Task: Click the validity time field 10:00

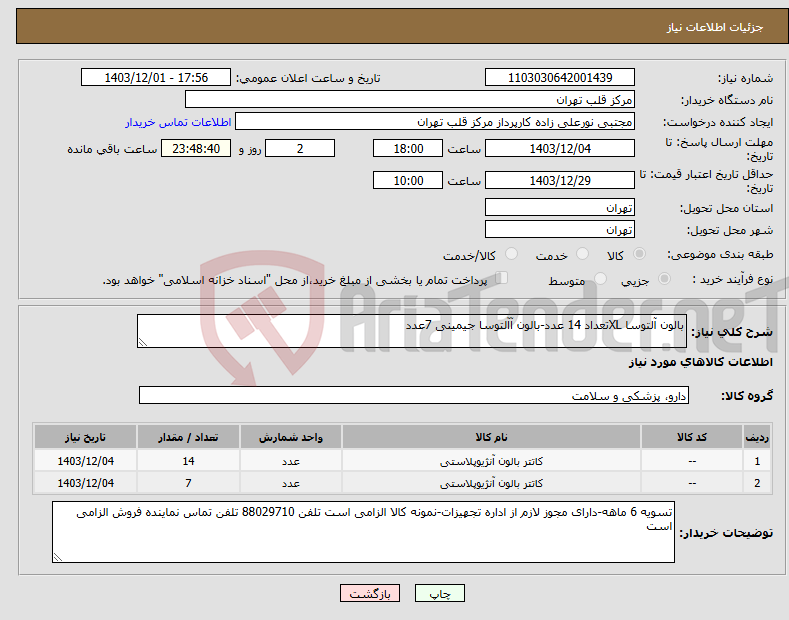Action: [408, 180]
